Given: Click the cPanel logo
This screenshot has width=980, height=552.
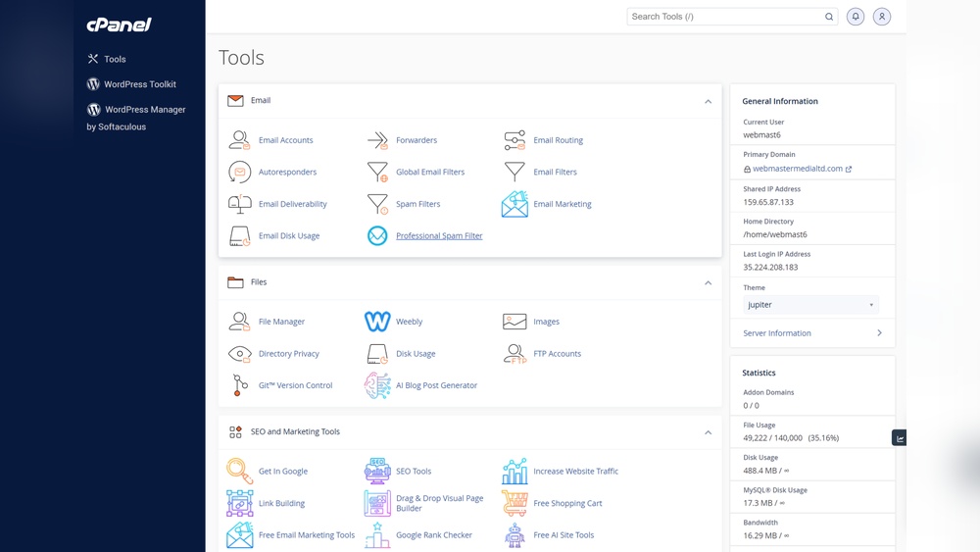Looking at the screenshot, I should [x=119, y=25].
